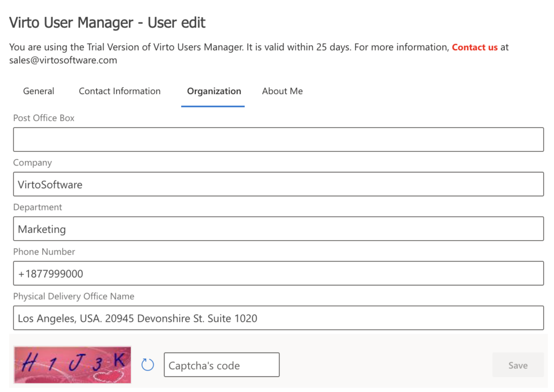Click the Organization tab underline indicator
This screenshot has width=554, height=392.
213,106
